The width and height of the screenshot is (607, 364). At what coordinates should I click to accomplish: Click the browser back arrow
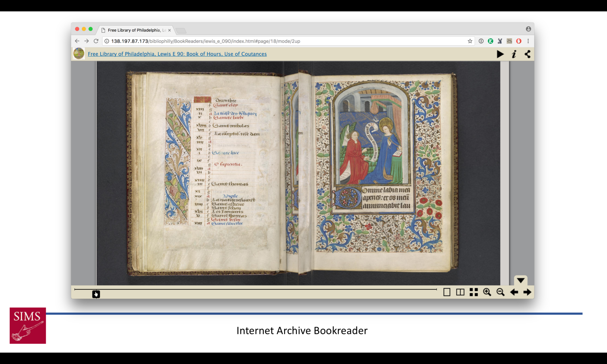click(x=77, y=41)
